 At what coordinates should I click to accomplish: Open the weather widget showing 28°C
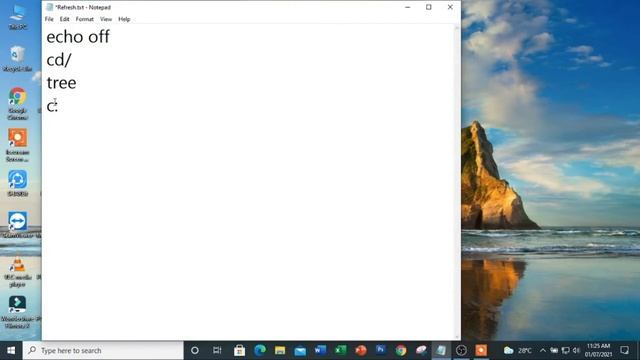[x=518, y=350]
